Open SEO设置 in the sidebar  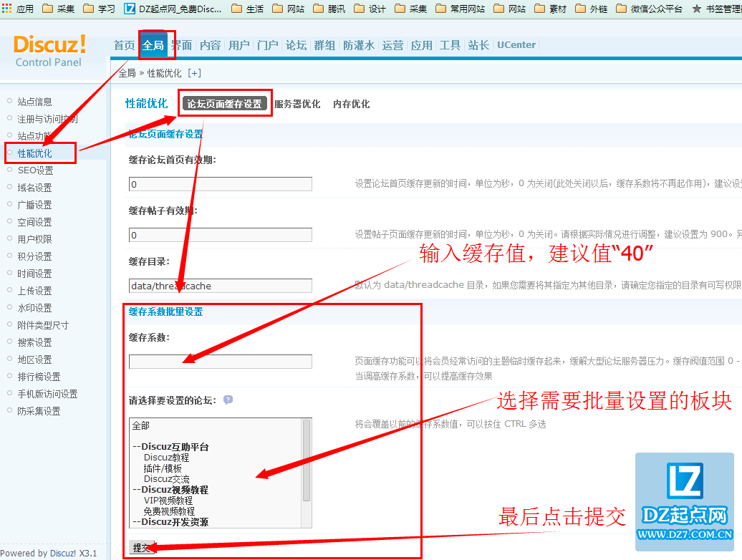[x=36, y=170]
